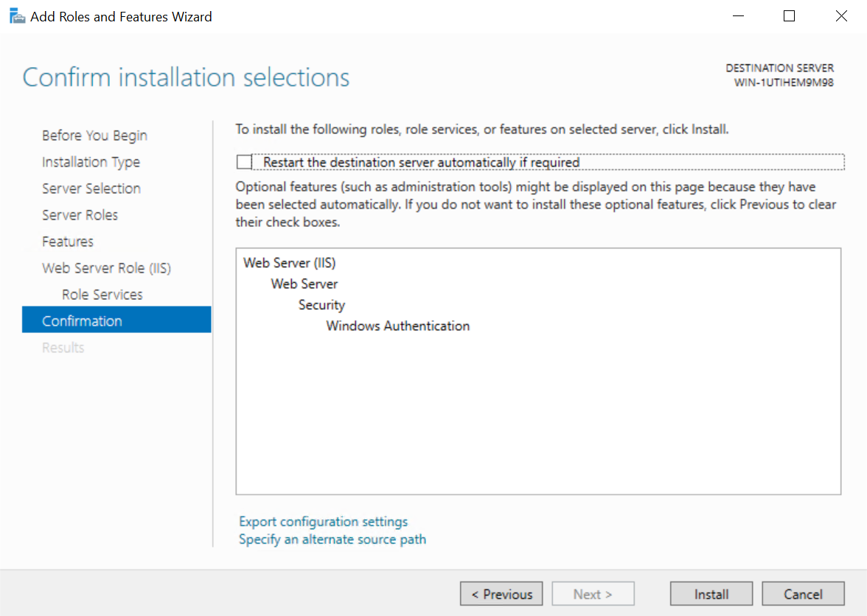
Task: Enable automatic restart of destination server checkbox
Action: [244, 162]
